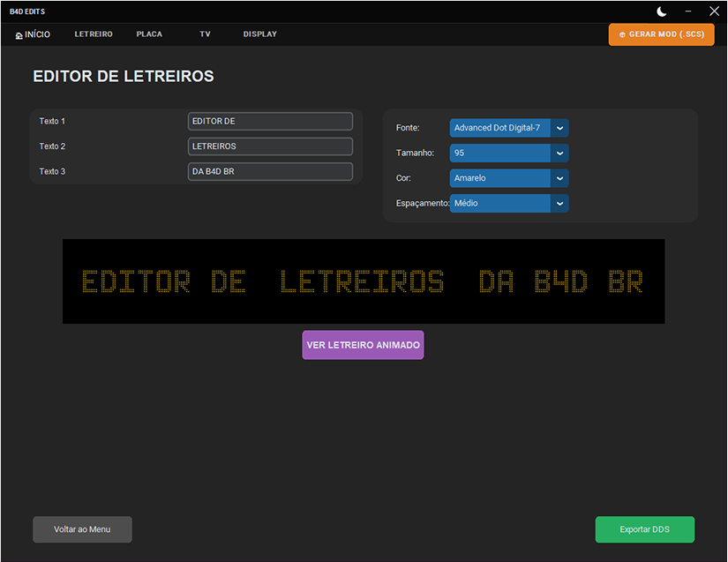The image size is (728, 562).
Task: Click the LED sign preview banner
Action: coord(364,281)
